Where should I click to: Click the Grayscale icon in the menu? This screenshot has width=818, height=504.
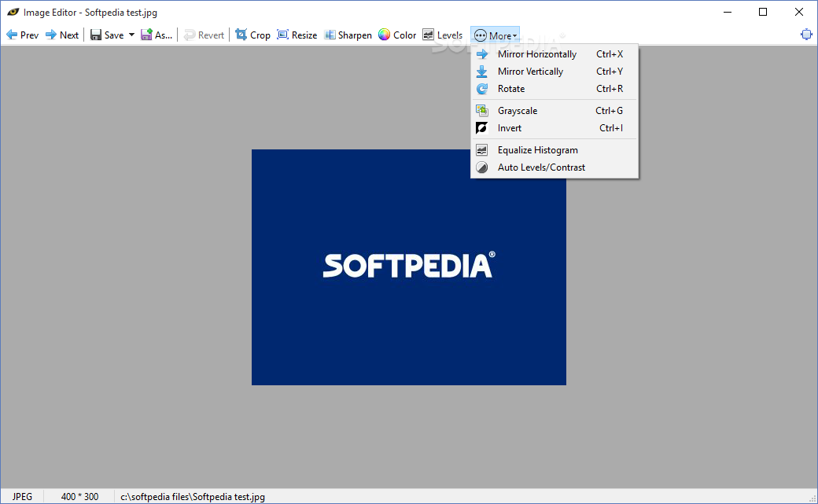click(x=482, y=111)
